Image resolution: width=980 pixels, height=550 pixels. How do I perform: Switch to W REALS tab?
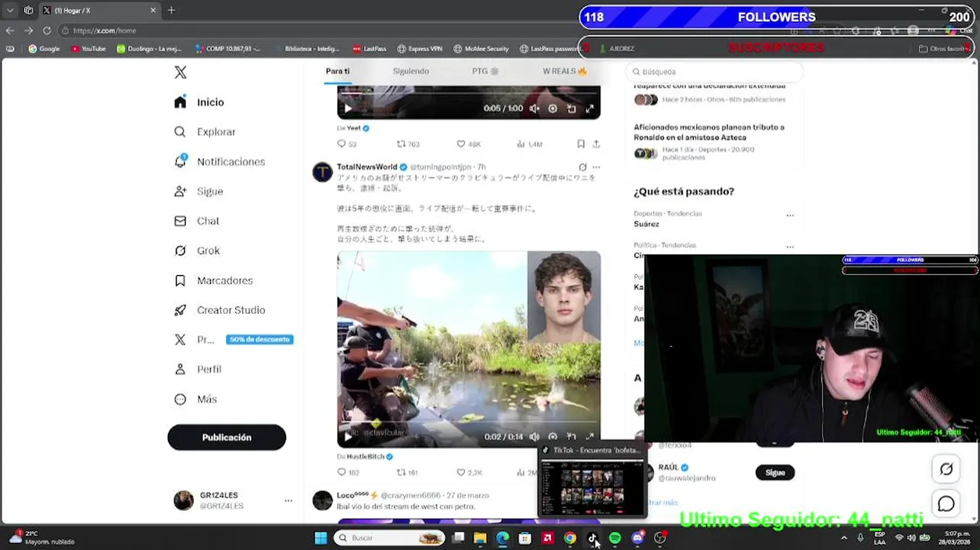click(564, 71)
